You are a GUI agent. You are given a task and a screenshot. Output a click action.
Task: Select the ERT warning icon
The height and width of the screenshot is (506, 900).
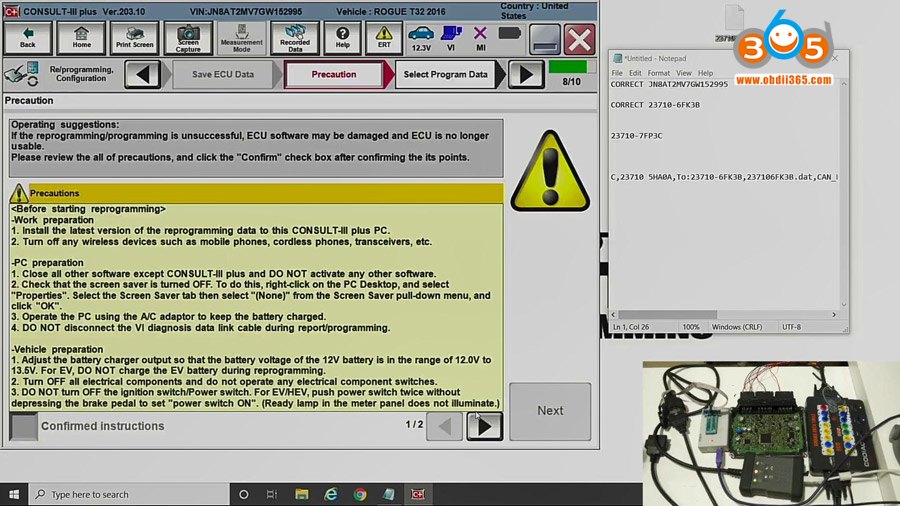(x=384, y=38)
